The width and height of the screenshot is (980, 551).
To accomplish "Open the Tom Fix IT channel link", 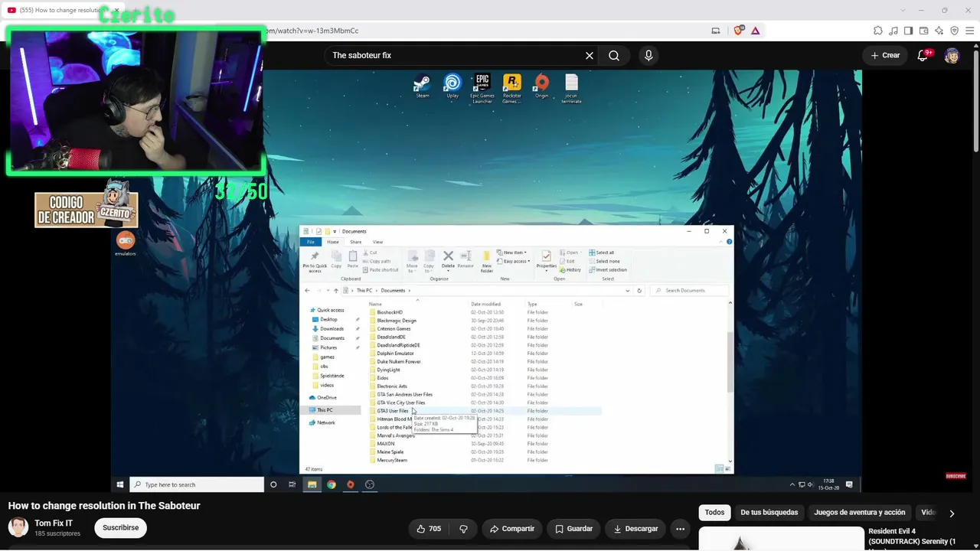I will point(54,523).
